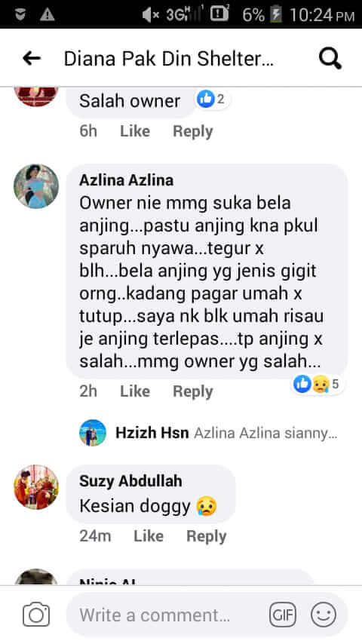
Task: Like Azlina Azlina's comment
Action: (135, 391)
